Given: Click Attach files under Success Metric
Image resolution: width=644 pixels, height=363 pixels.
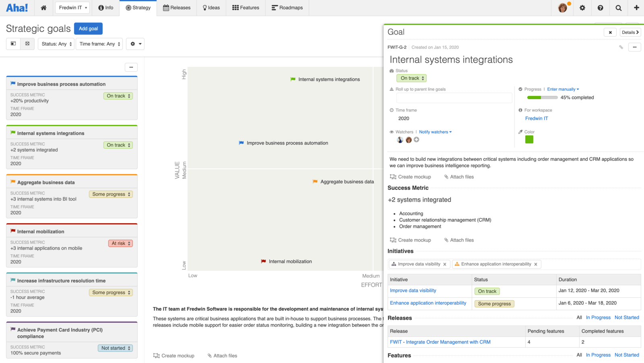Looking at the screenshot, I should pyautogui.click(x=459, y=240).
